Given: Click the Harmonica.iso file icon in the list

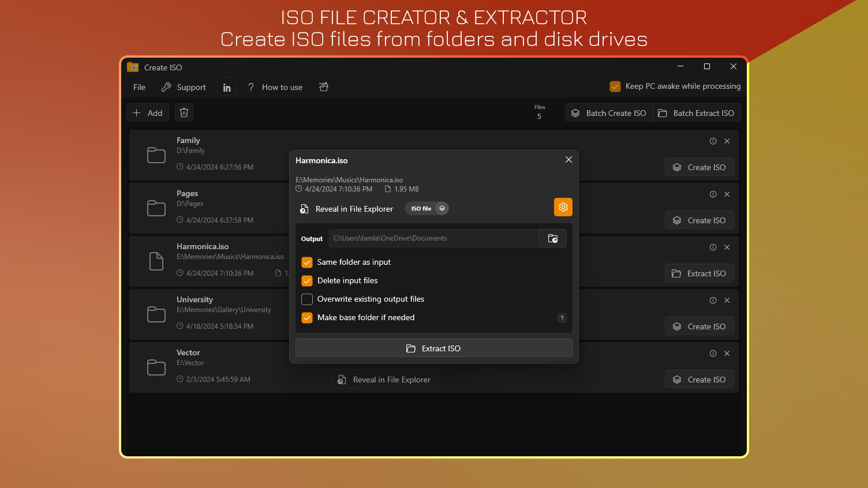Looking at the screenshot, I should click(x=156, y=261).
